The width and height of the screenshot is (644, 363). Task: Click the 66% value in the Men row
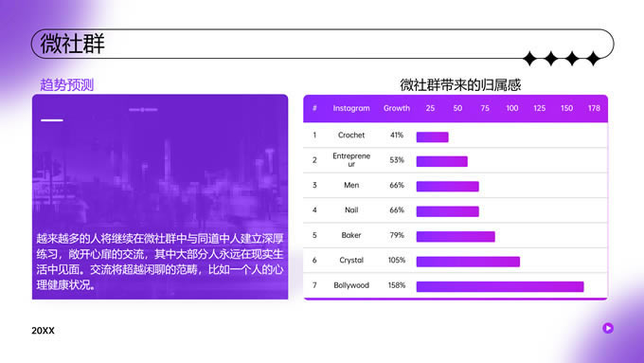(x=397, y=185)
